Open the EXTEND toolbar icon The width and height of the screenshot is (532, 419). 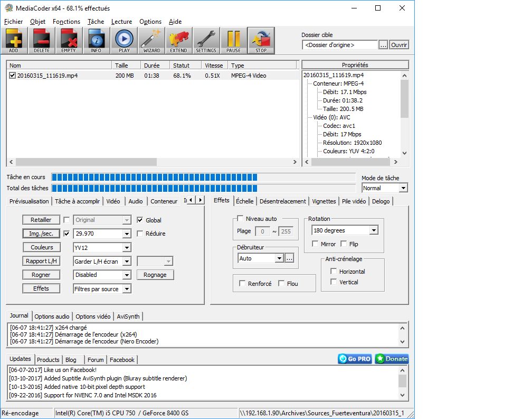click(179, 40)
